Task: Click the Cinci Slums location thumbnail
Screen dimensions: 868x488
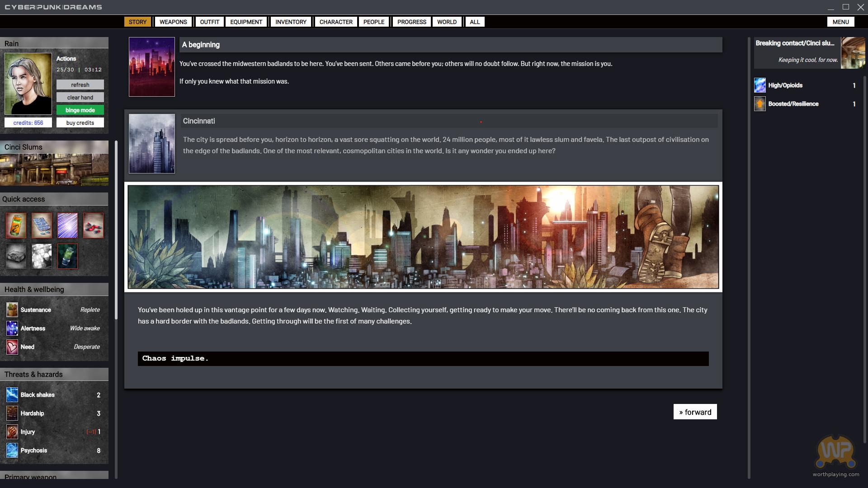Action: click(x=54, y=169)
